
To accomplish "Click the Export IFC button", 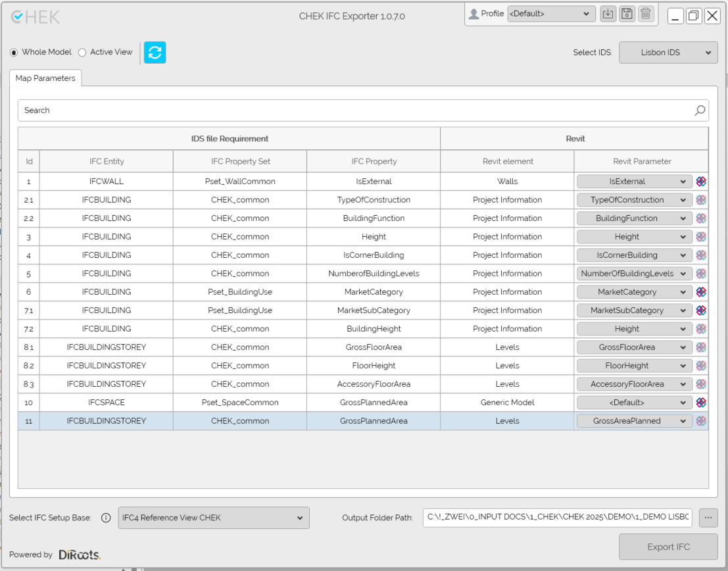I will click(668, 547).
